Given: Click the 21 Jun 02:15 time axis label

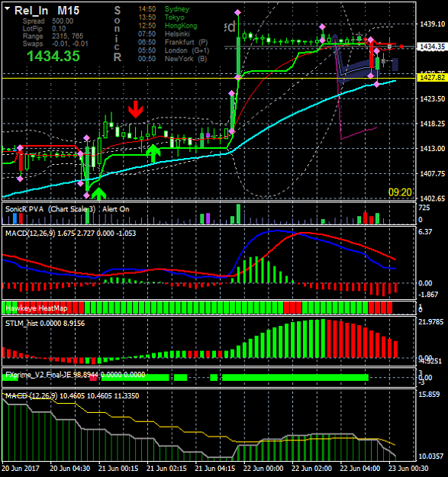Looking at the screenshot, I should [x=166, y=469].
